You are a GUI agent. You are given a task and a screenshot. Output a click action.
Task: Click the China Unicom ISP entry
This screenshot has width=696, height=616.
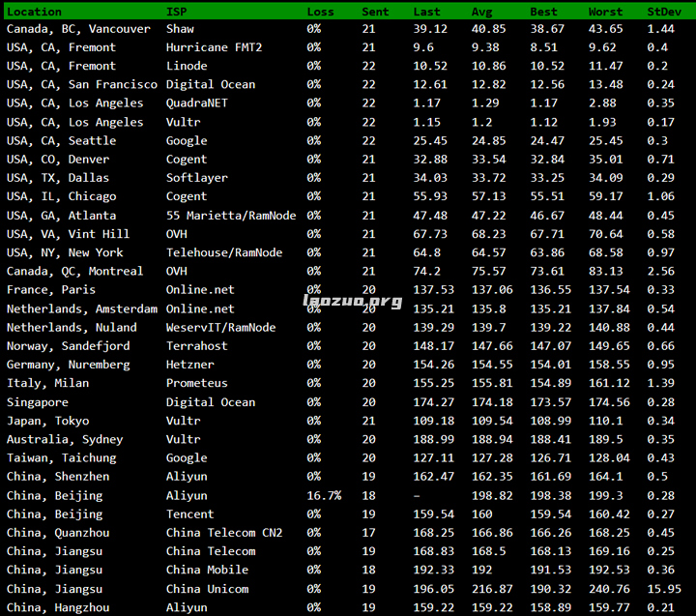tap(207, 589)
